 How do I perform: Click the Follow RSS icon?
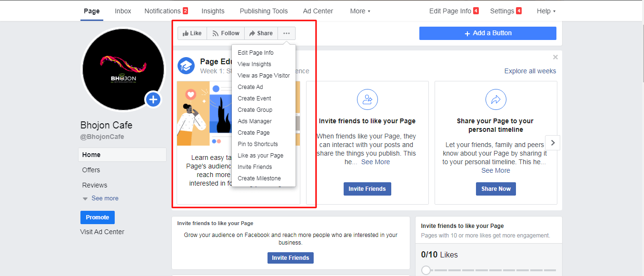click(215, 33)
